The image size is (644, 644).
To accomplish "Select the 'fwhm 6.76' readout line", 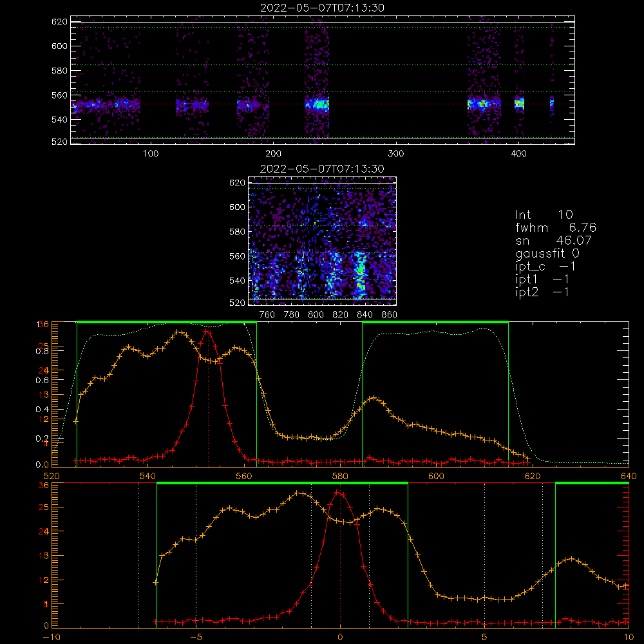I will click(556, 227).
